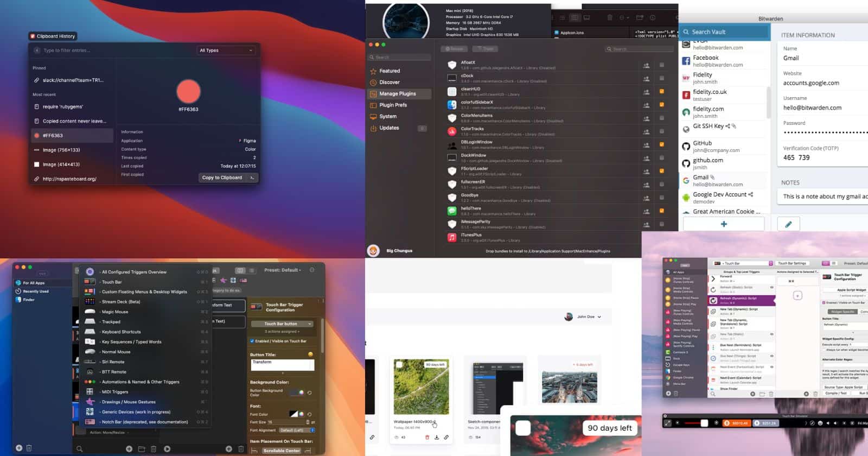Click download icon under Wallpaper-1400x900 thumbnail
The height and width of the screenshot is (456, 868).
pos(436,437)
